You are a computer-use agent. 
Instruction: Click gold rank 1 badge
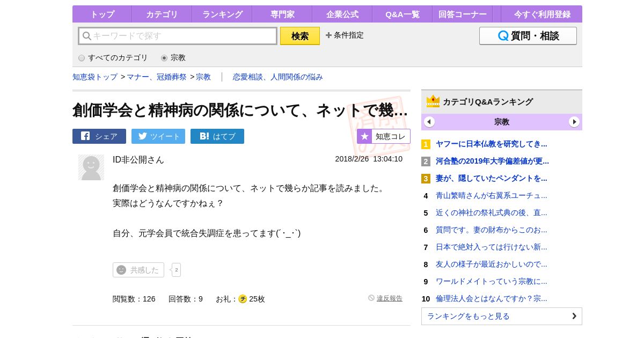[x=426, y=144]
